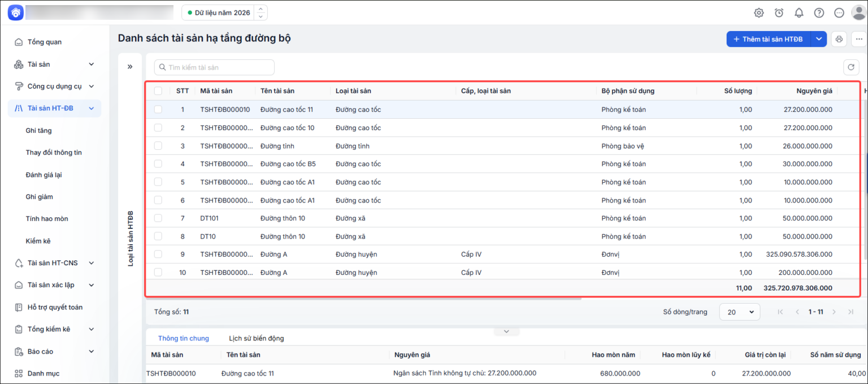The image size is (868, 384).
Task: Click the table vertical scrollbar
Action: pos(865,181)
